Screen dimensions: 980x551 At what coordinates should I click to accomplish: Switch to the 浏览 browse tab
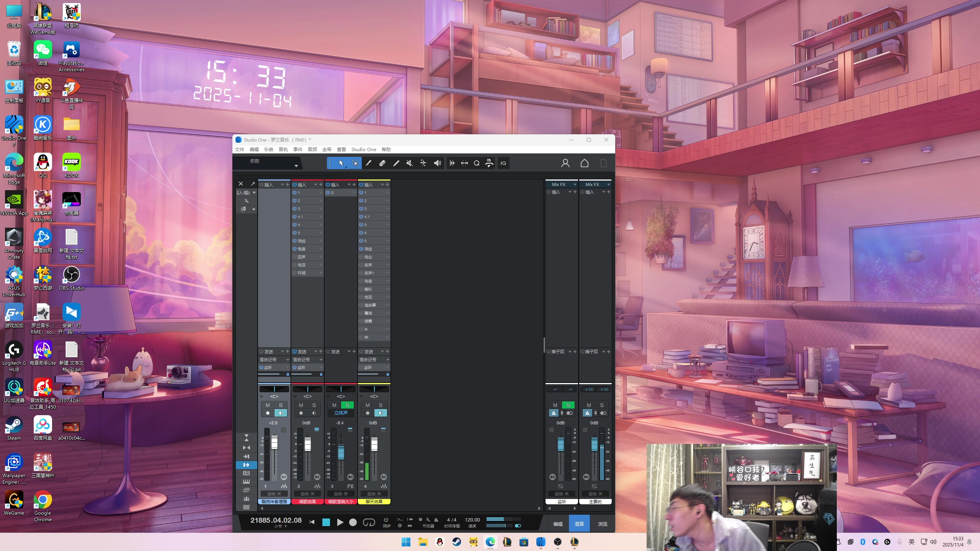602,524
